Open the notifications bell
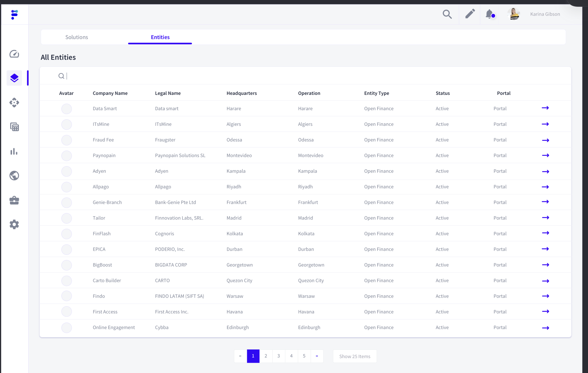 pos(490,14)
